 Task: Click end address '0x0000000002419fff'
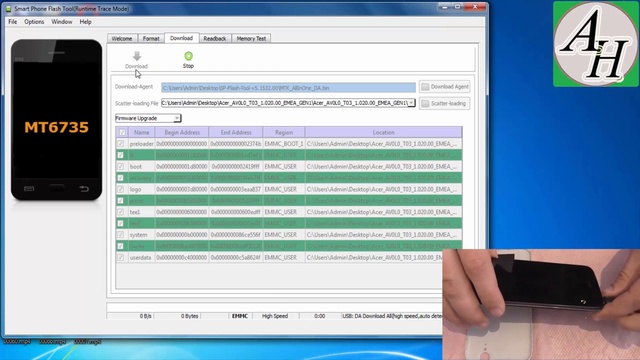236,167
